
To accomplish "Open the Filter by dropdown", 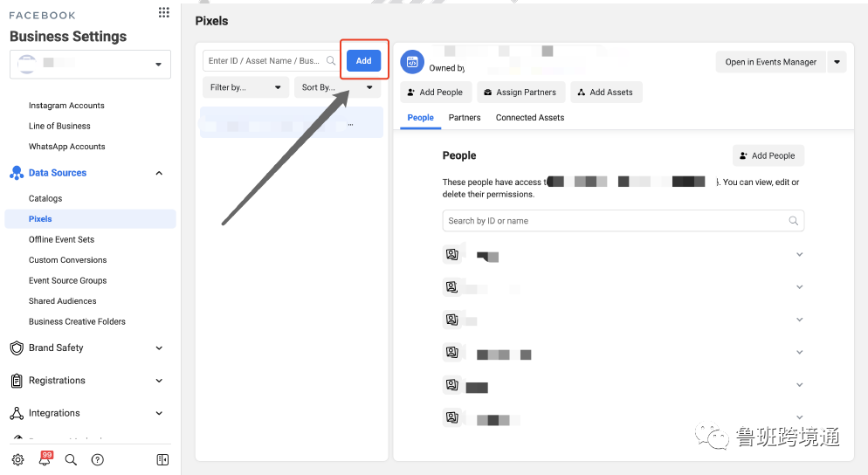I will [245, 87].
